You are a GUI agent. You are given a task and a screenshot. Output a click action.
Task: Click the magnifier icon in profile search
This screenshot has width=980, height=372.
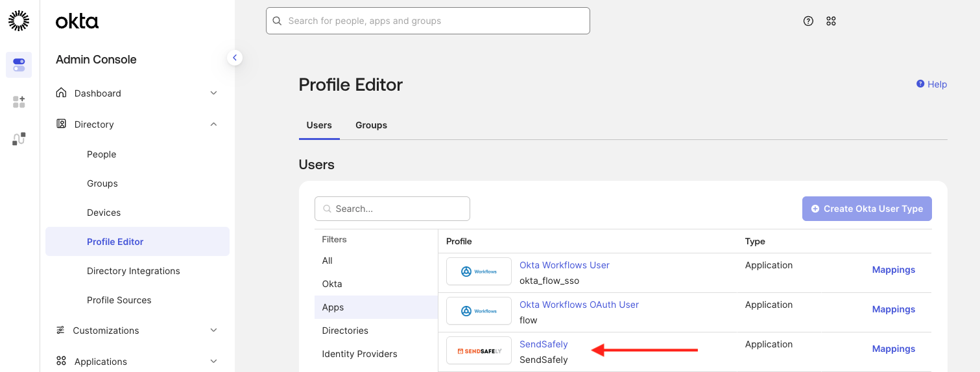pyautogui.click(x=327, y=209)
